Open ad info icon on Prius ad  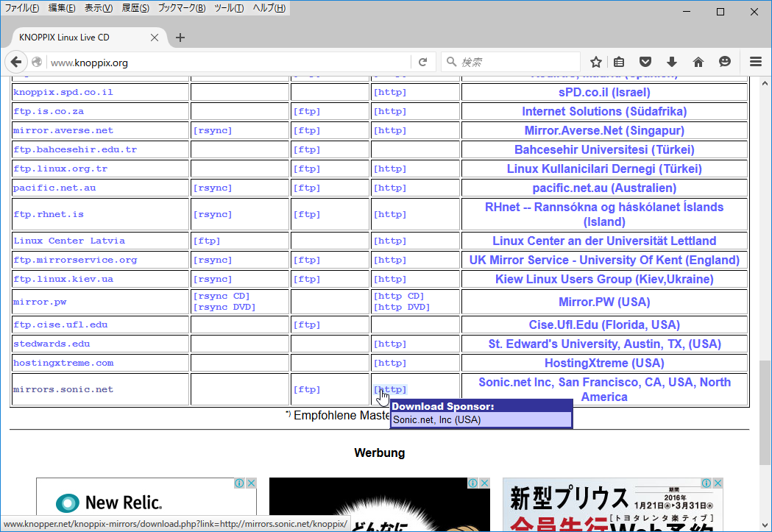706,483
